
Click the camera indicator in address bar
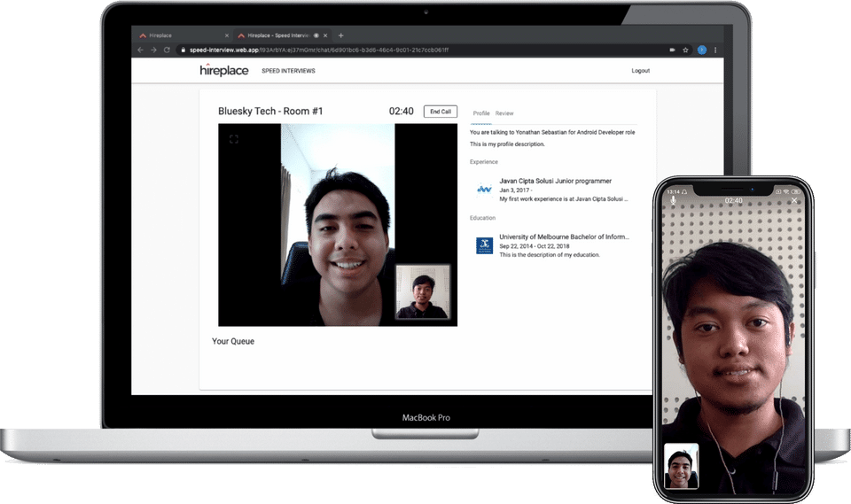tap(672, 50)
